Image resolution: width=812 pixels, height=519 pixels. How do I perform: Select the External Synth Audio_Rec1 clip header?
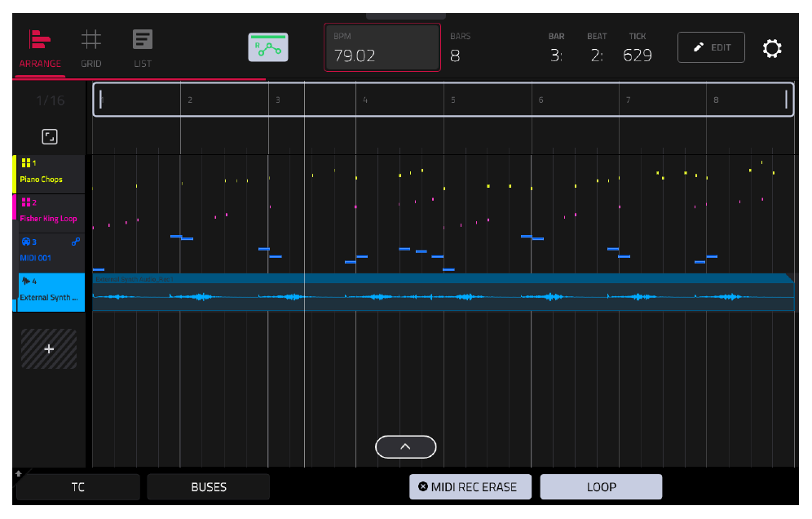(443, 279)
